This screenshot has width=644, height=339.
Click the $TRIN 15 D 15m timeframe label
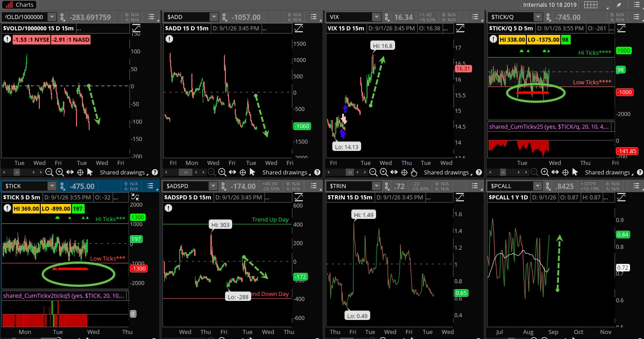point(351,197)
